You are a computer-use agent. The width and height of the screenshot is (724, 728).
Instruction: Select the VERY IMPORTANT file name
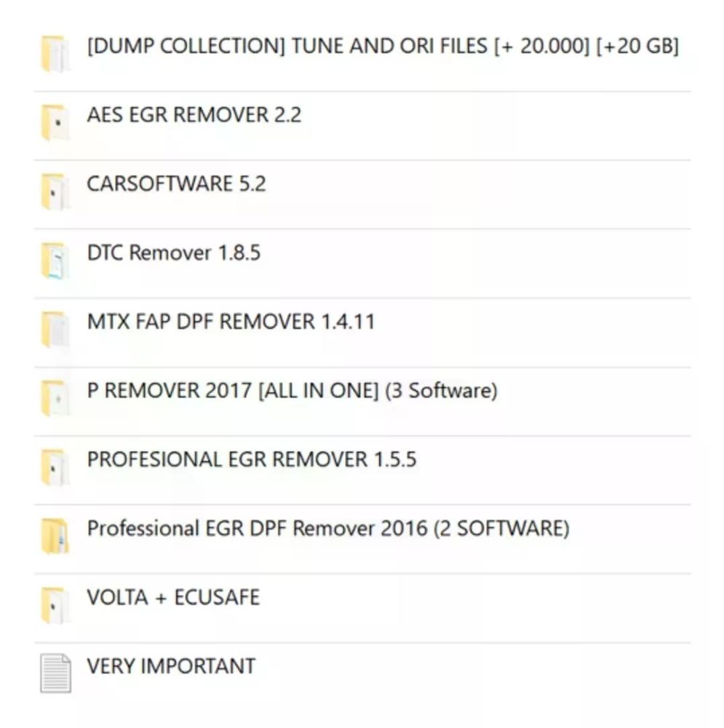[x=171, y=666]
